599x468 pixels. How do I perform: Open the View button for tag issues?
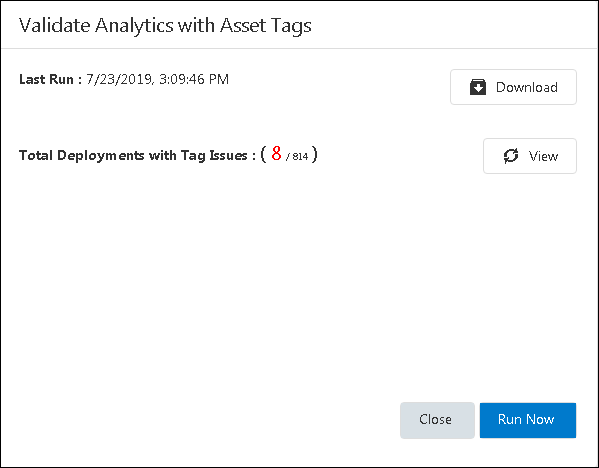click(530, 156)
